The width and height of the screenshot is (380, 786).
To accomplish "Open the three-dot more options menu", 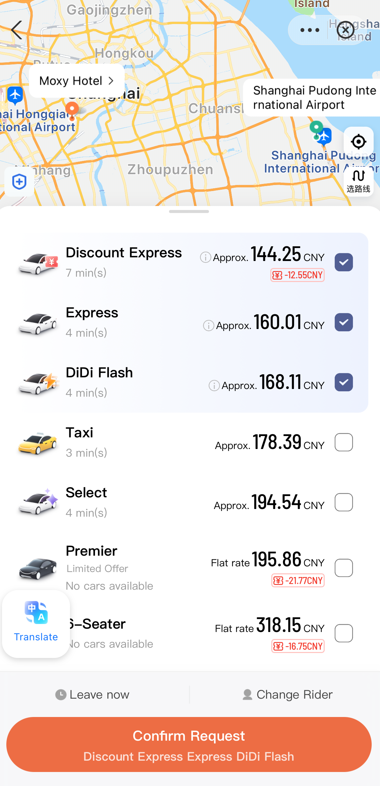I will click(x=309, y=30).
